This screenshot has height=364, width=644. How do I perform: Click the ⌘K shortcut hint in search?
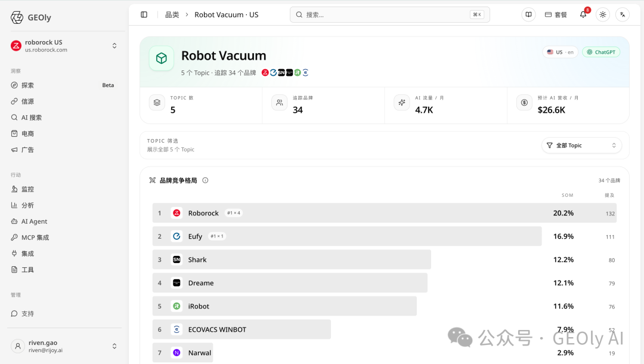pyautogui.click(x=477, y=15)
